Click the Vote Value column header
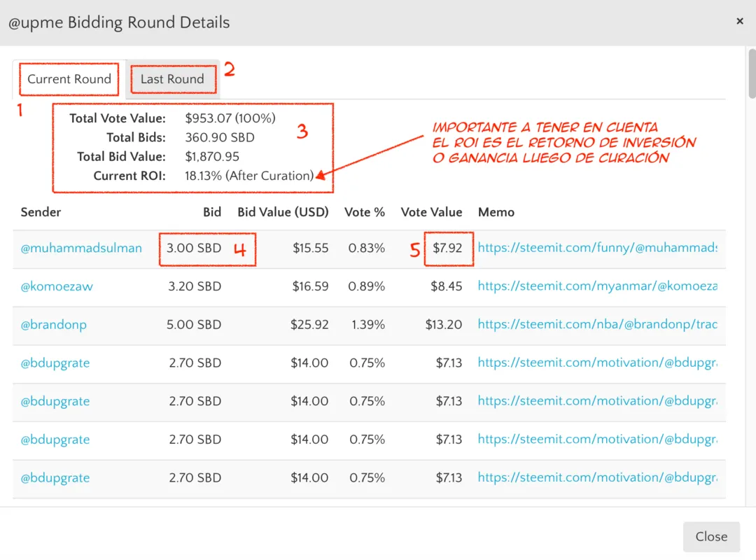The image size is (756, 560). click(431, 212)
